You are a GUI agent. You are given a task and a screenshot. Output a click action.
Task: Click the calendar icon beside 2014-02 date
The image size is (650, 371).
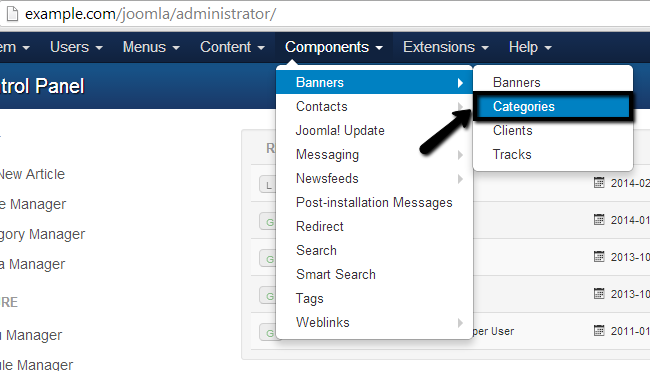(x=599, y=182)
